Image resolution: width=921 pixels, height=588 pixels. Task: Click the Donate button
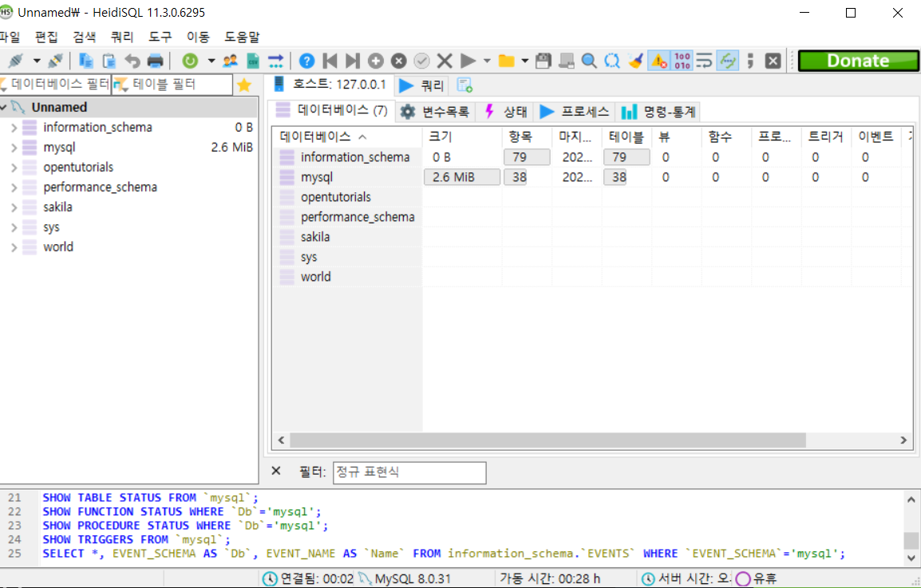click(x=858, y=61)
